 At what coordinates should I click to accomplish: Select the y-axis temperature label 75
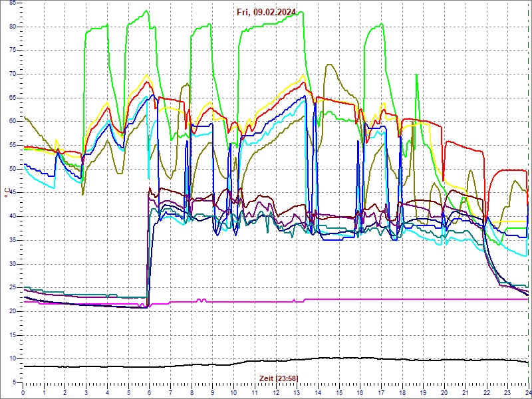click(13, 51)
